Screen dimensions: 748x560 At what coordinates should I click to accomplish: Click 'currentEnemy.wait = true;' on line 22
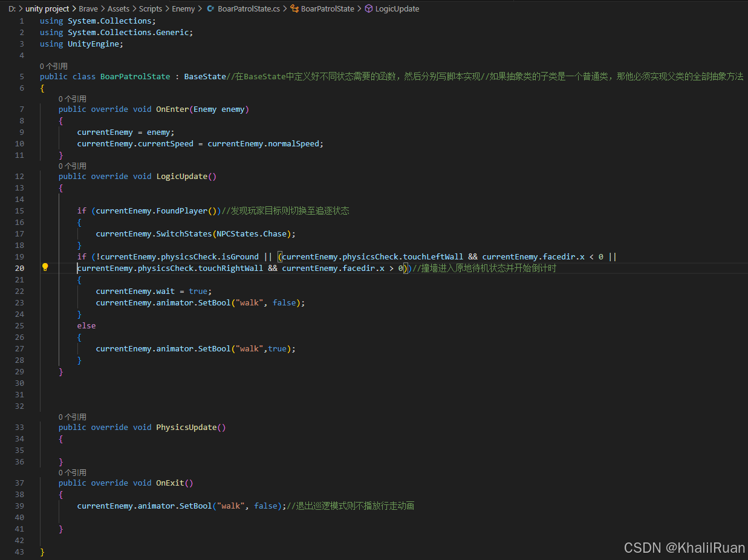coord(154,291)
